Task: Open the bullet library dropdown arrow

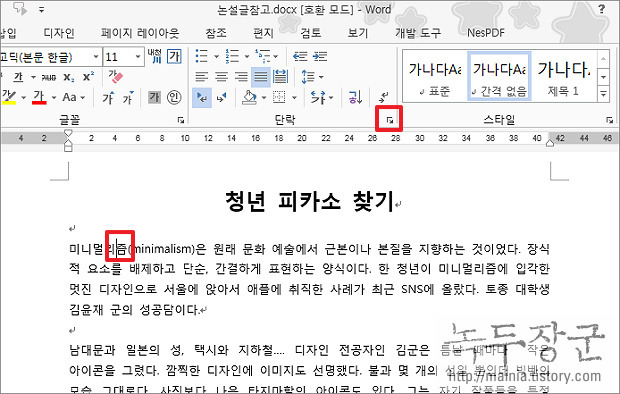Action: (216, 57)
